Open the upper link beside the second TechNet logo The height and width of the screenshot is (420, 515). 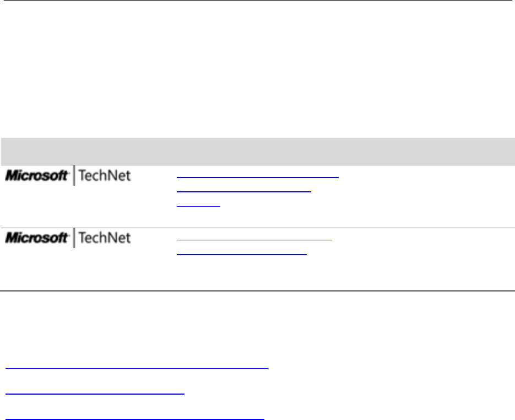tap(254, 239)
